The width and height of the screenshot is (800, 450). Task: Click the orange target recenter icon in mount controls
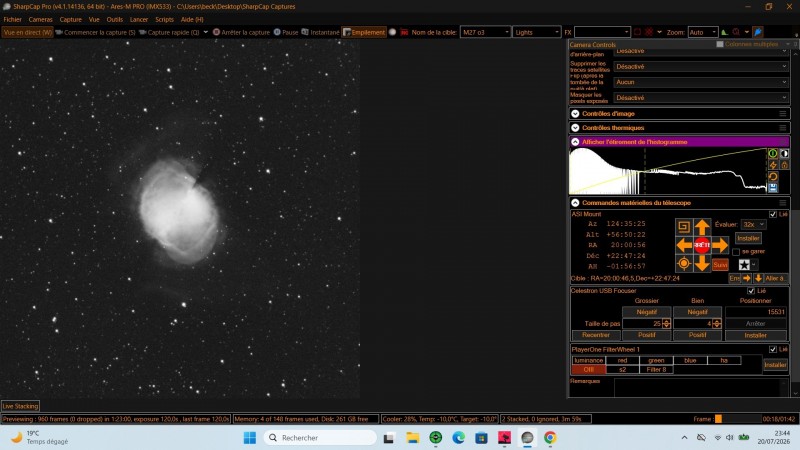pyautogui.click(x=684, y=264)
